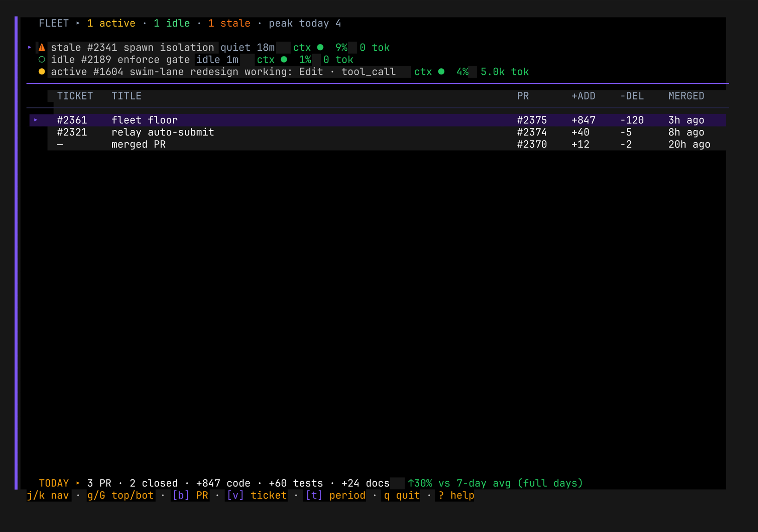
Task: Click the -DEL column header
Action: [632, 96]
